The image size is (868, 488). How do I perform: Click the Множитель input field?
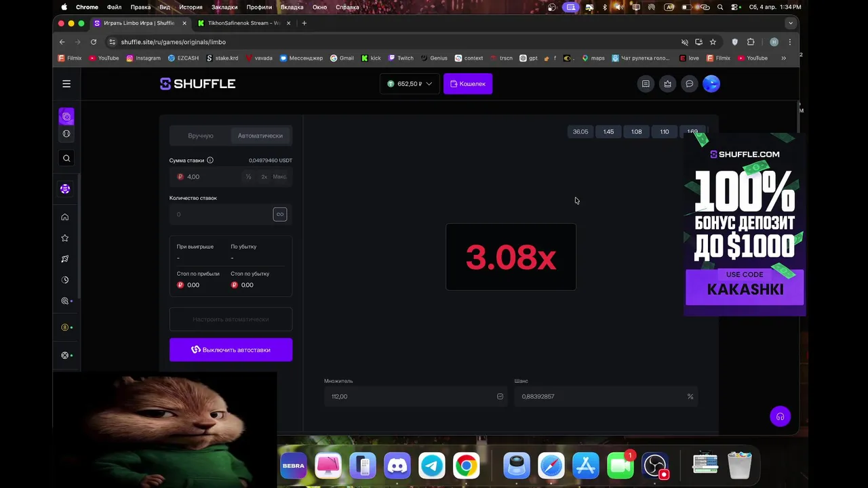click(x=415, y=396)
